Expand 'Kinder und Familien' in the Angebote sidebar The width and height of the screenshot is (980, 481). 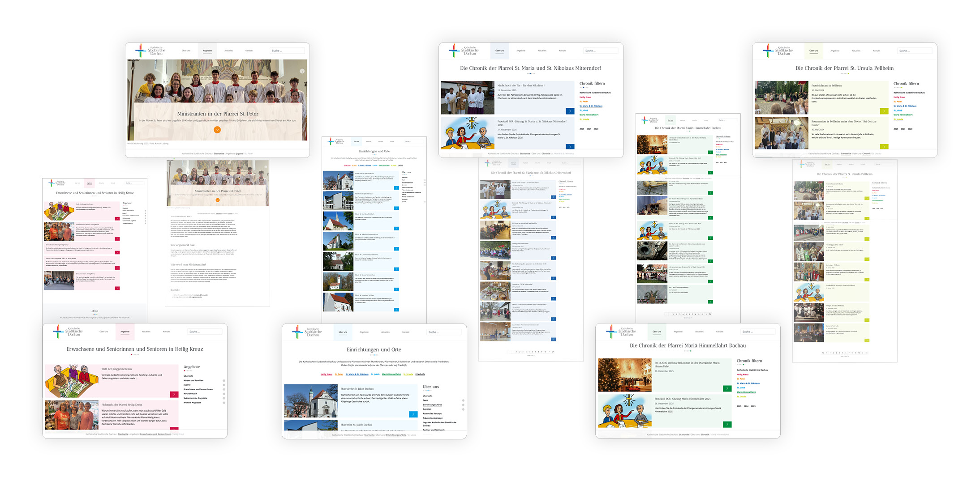click(x=224, y=381)
